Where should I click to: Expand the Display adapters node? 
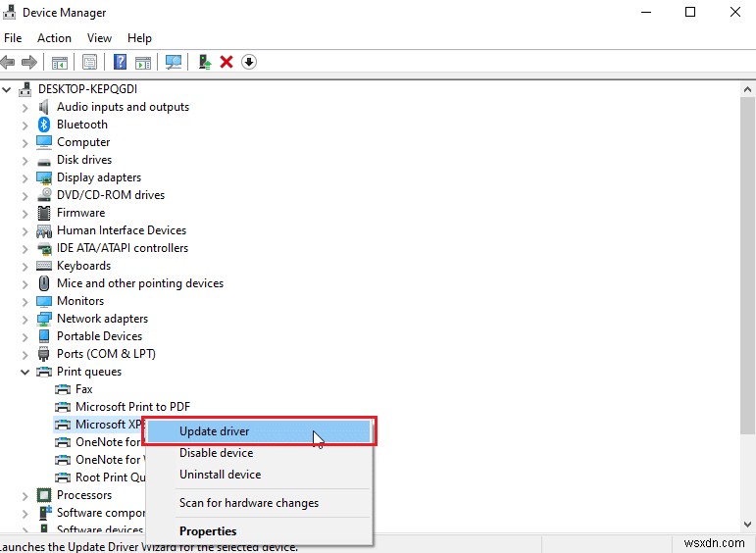click(x=25, y=177)
